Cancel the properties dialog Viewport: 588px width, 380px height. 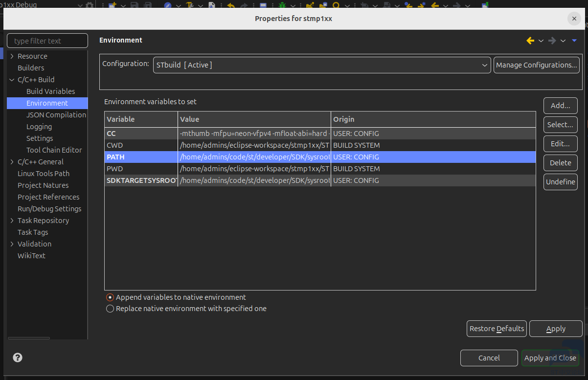click(x=489, y=358)
